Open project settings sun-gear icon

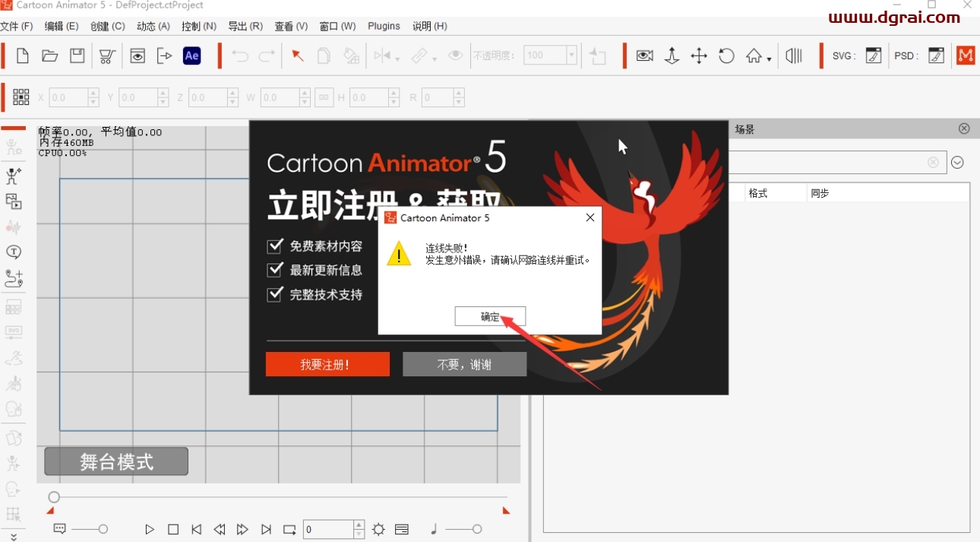tap(378, 529)
